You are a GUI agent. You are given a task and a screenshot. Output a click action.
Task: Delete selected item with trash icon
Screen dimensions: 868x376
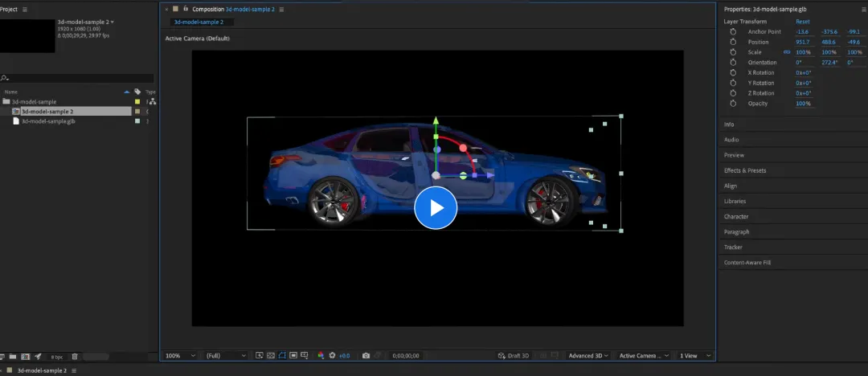[75, 356]
